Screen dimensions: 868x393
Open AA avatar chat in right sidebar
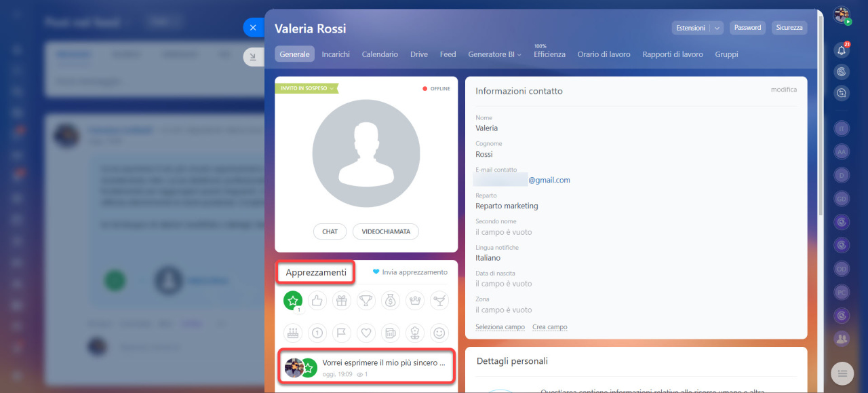[x=842, y=152]
